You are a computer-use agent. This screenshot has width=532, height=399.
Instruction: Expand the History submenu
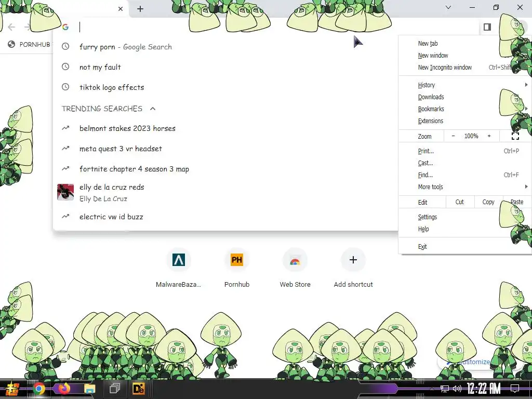(x=465, y=85)
